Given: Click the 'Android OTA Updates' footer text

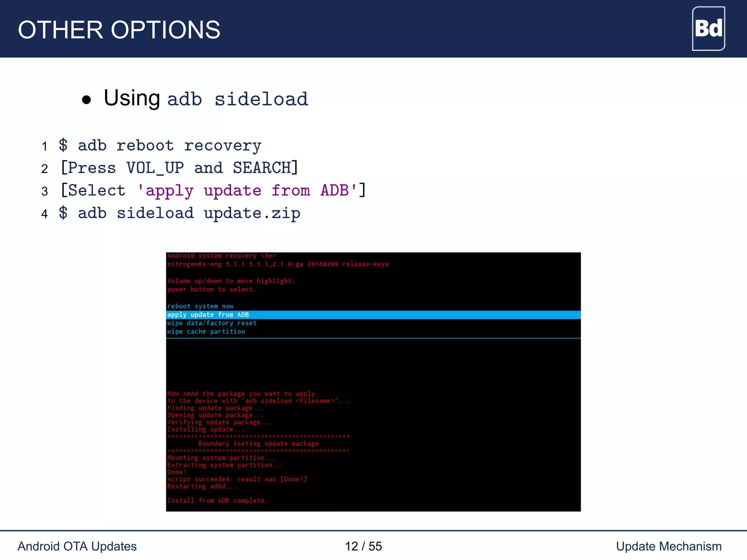Looking at the screenshot, I should click(x=77, y=546).
